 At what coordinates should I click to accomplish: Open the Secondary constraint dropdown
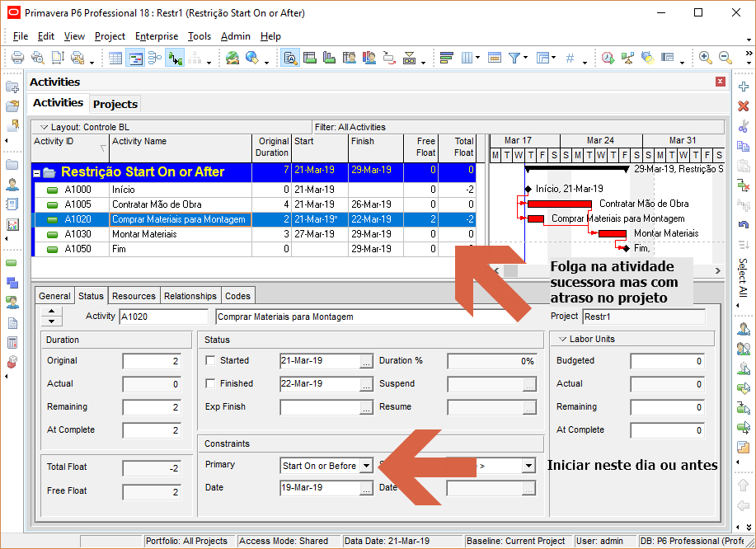(x=529, y=466)
